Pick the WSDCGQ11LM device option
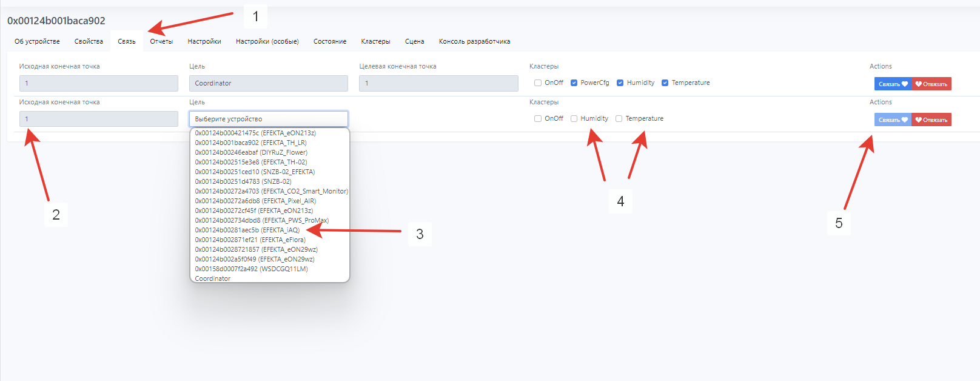Viewport: 980px width, 381px height. tap(251, 269)
